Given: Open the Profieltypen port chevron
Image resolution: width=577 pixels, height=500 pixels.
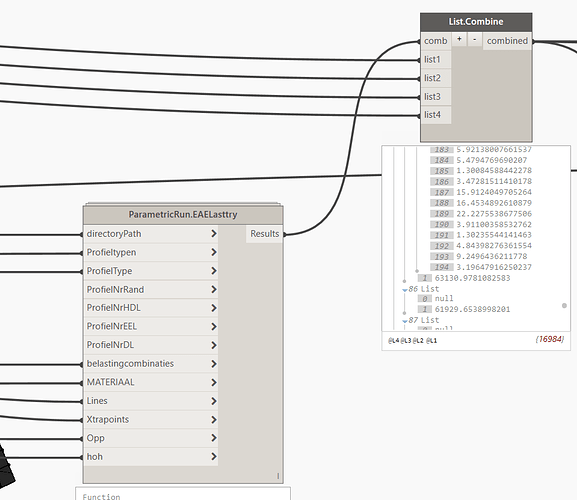Looking at the screenshot, I should pyautogui.click(x=213, y=252).
